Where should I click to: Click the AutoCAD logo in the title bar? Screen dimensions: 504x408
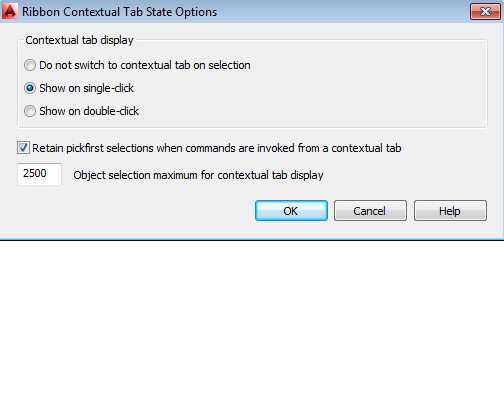pyautogui.click(x=10, y=11)
